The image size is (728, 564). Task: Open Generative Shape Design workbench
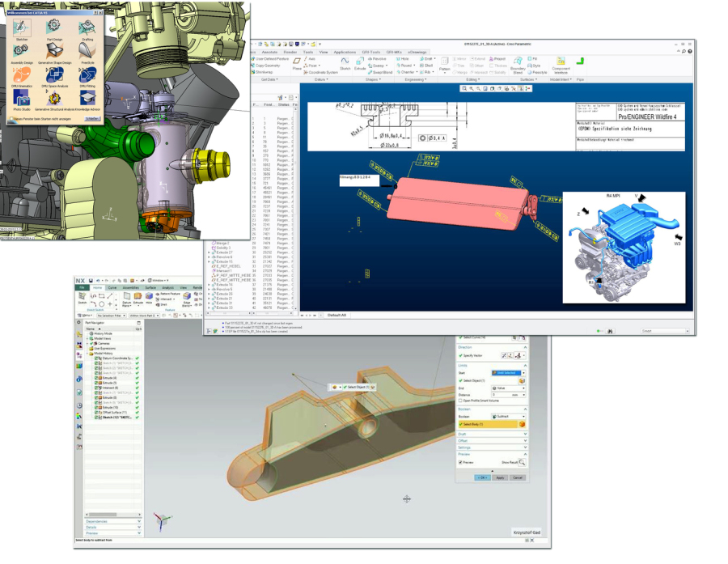53,51
